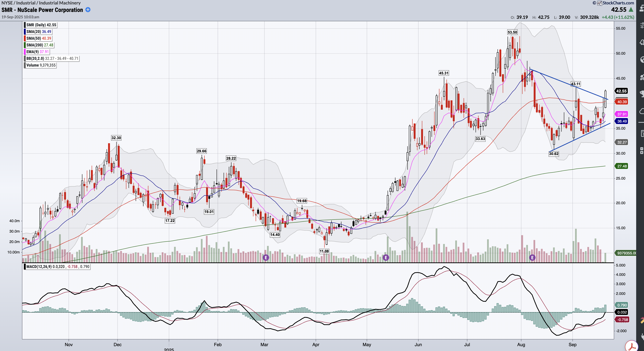644x351 pixels.
Task: Open the alerts bell icon in sidebar
Action: 642,43
